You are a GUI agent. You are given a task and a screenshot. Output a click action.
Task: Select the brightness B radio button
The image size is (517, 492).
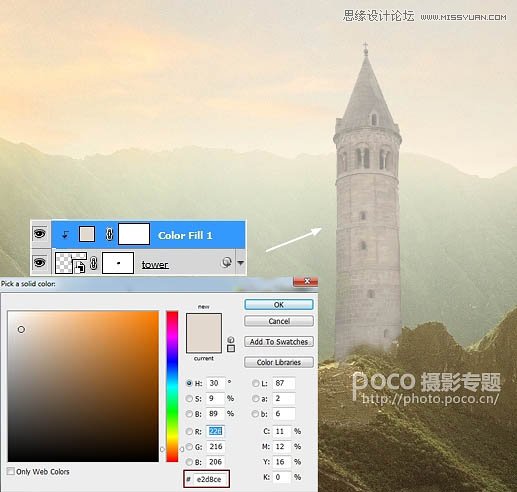(x=189, y=414)
